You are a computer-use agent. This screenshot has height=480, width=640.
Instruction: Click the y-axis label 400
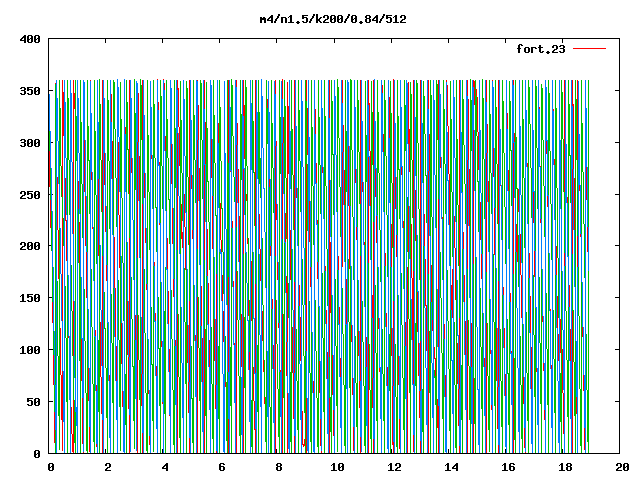point(30,39)
